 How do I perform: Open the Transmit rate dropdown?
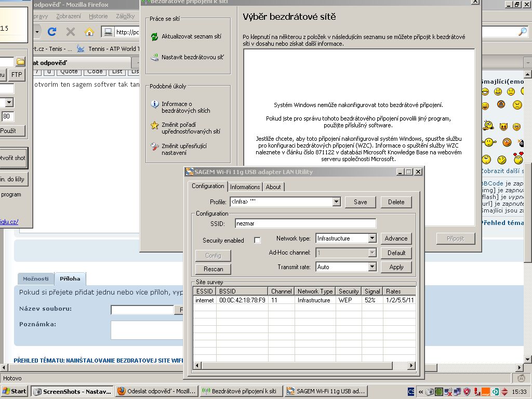pos(372,267)
